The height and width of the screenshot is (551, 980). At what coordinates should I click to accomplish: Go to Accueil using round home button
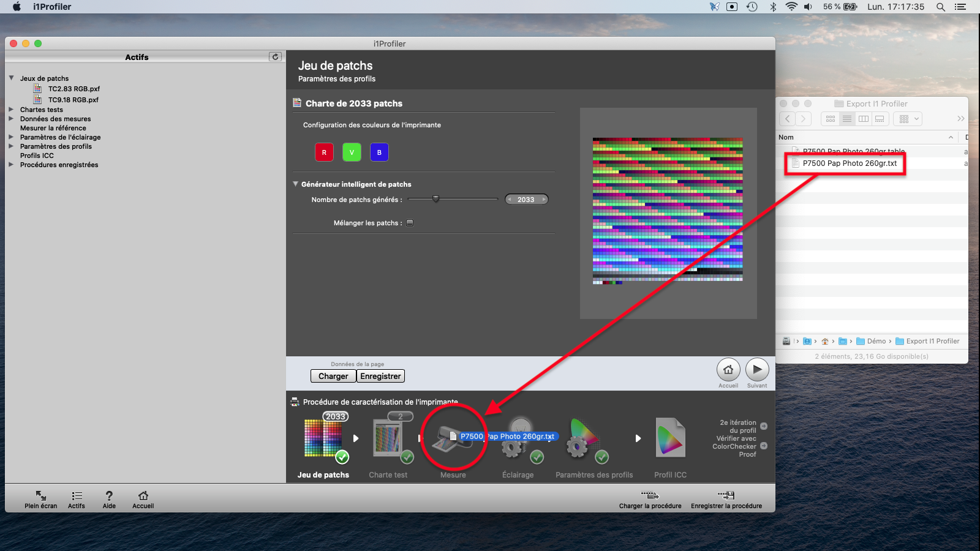pos(728,370)
